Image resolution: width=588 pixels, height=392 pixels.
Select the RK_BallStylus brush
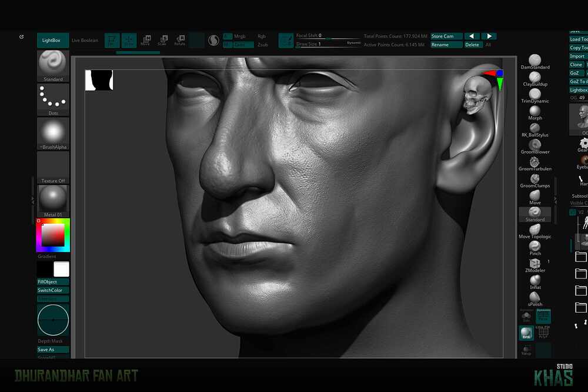535,130
